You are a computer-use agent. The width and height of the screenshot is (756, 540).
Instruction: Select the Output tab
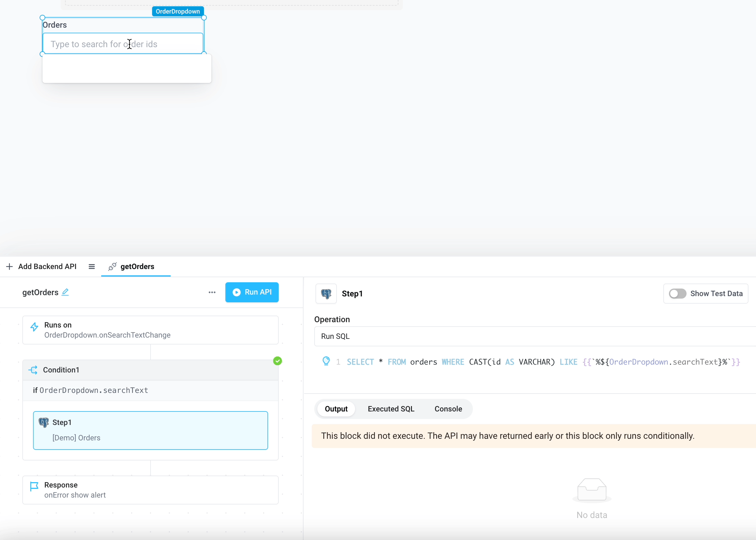pos(336,409)
